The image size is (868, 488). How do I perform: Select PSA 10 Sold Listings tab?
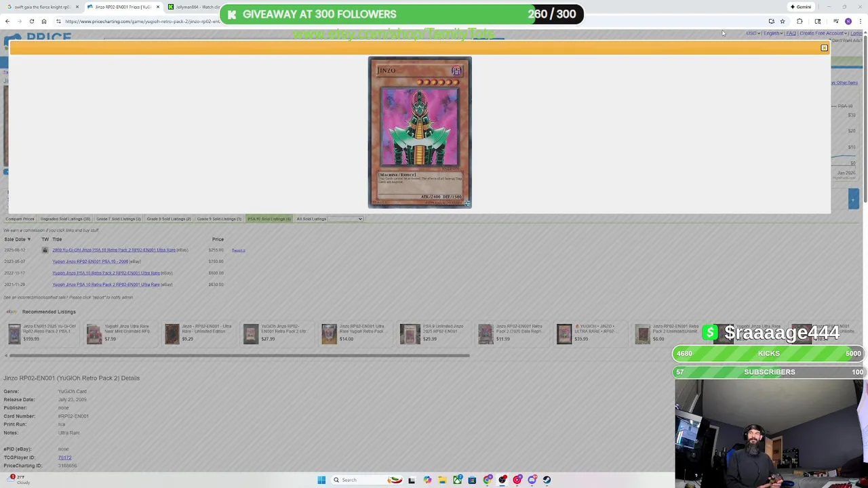269,219
